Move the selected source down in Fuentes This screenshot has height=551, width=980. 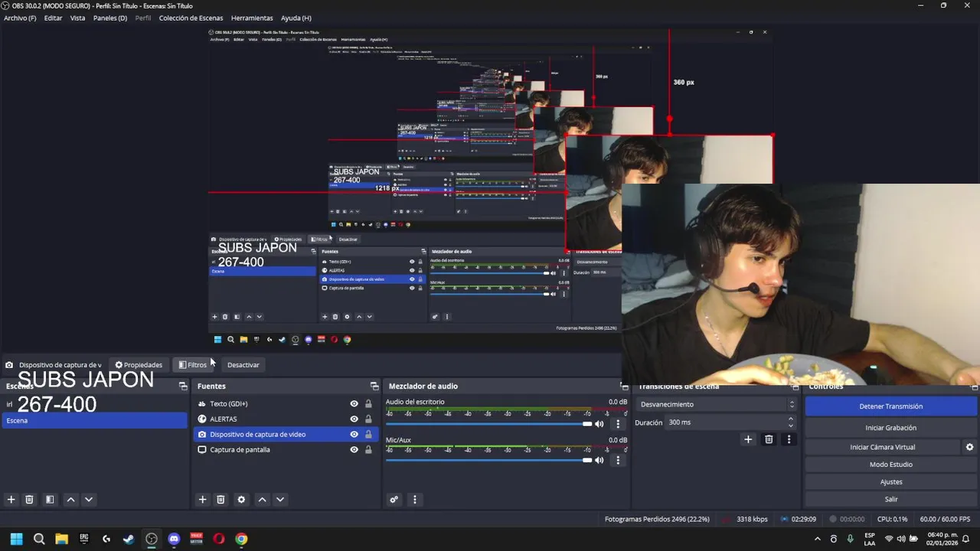tap(280, 500)
